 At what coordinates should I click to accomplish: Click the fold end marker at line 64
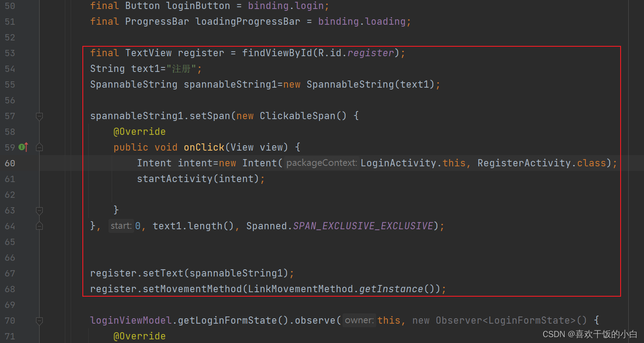tap(39, 226)
